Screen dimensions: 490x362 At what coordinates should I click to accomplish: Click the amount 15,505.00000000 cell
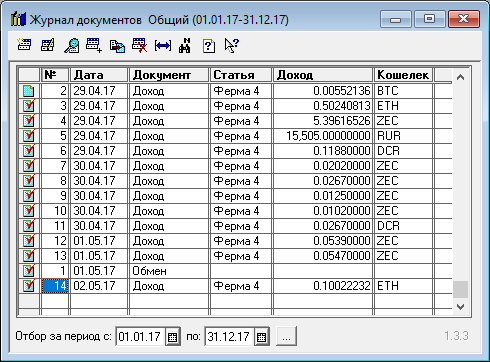coord(323,136)
